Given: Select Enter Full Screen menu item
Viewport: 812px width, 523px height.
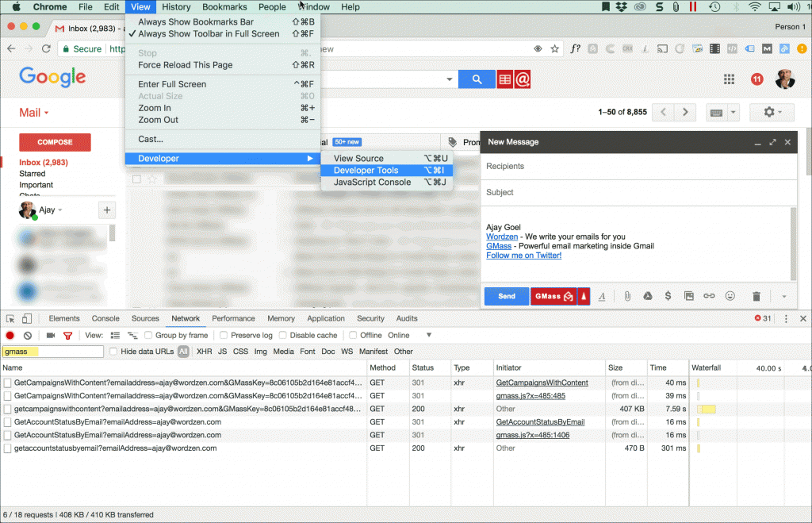Looking at the screenshot, I should pyautogui.click(x=223, y=84).
